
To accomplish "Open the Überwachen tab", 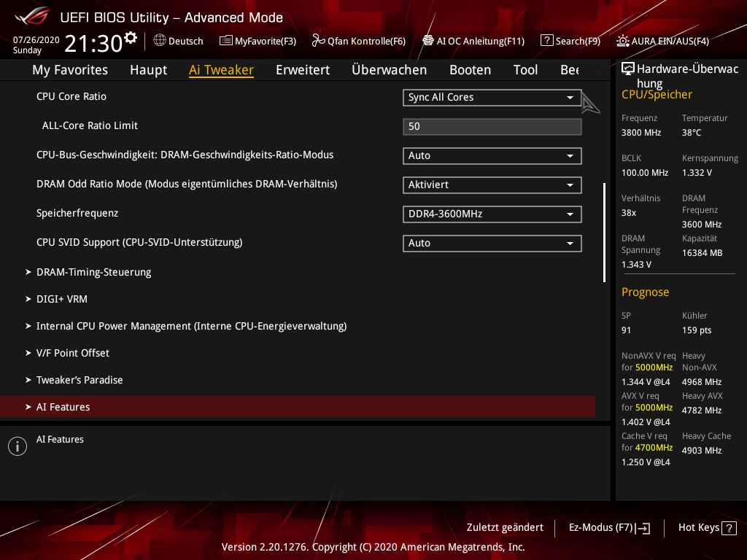I will click(x=390, y=70).
